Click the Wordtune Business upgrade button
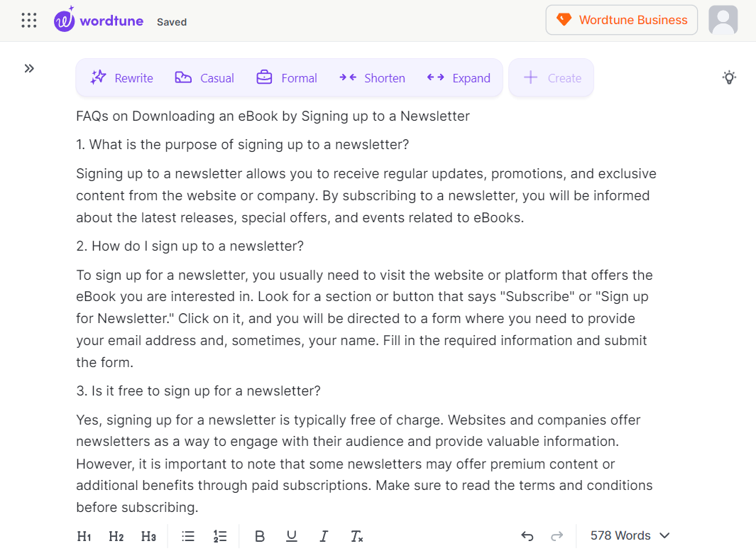Image resolution: width=756 pixels, height=556 pixels. click(x=621, y=20)
